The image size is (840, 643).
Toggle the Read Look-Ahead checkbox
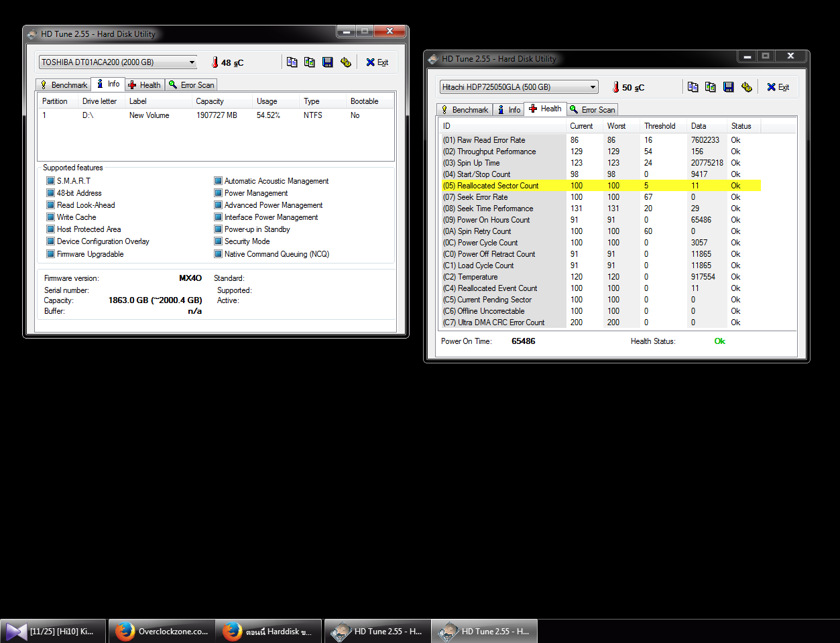click(x=50, y=205)
